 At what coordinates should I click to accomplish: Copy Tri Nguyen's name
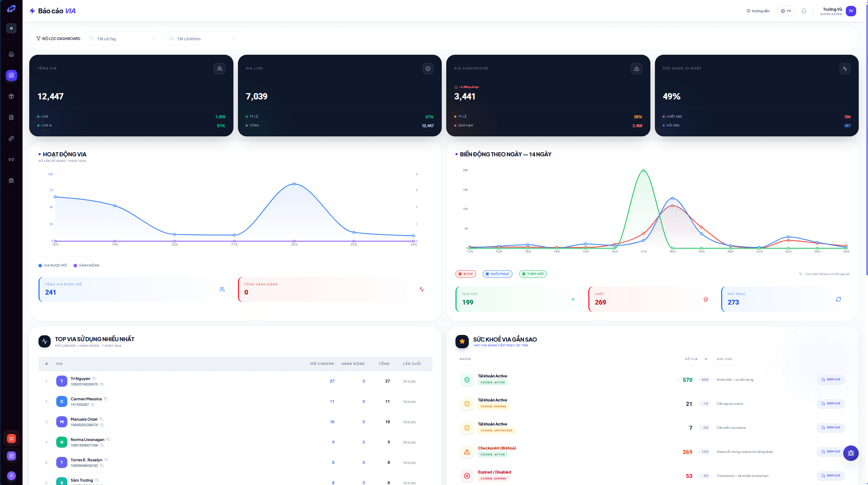coord(94,379)
